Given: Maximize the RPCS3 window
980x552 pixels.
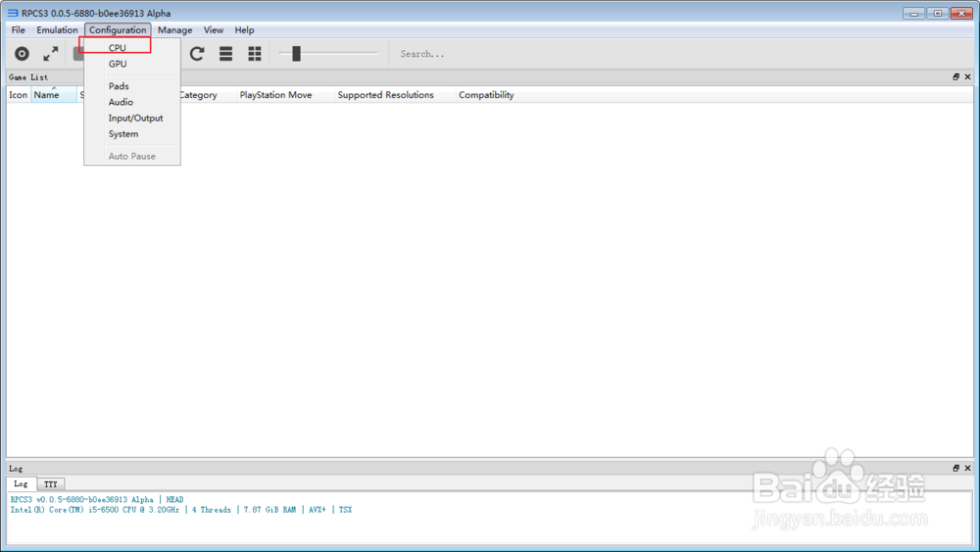Looking at the screenshot, I should click(938, 13).
